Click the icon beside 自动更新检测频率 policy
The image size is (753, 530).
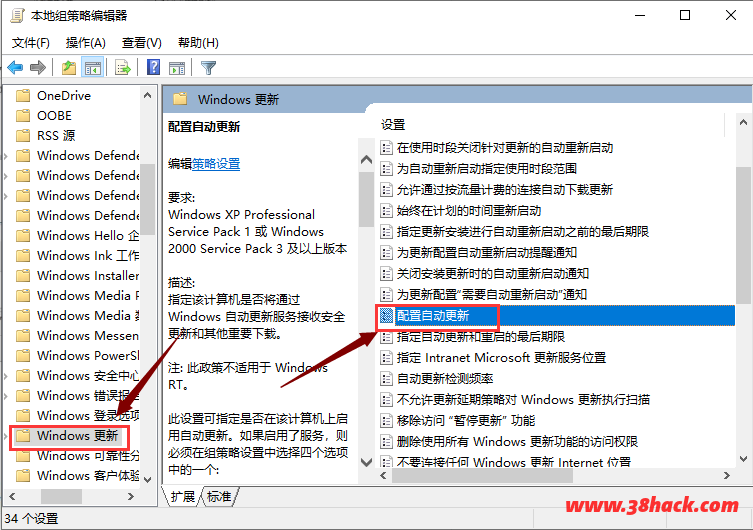pos(387,378)
